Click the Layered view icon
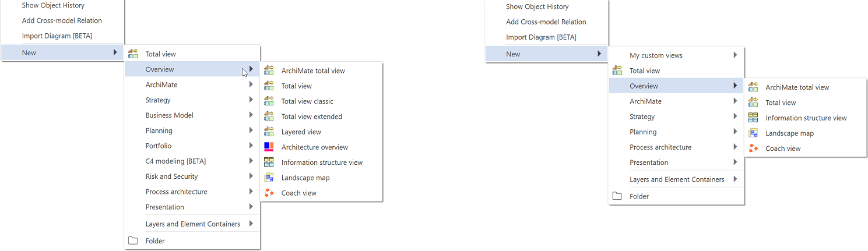868x251 pixels. pos(269,132)
